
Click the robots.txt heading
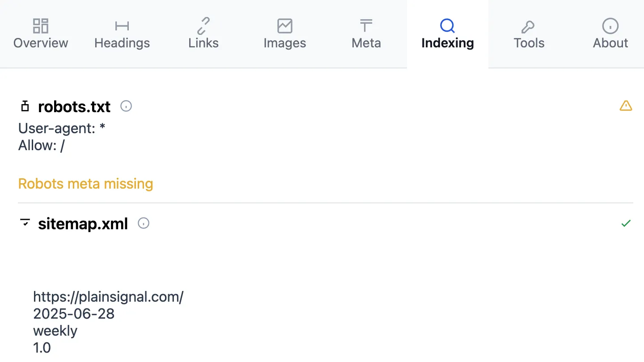74,107
